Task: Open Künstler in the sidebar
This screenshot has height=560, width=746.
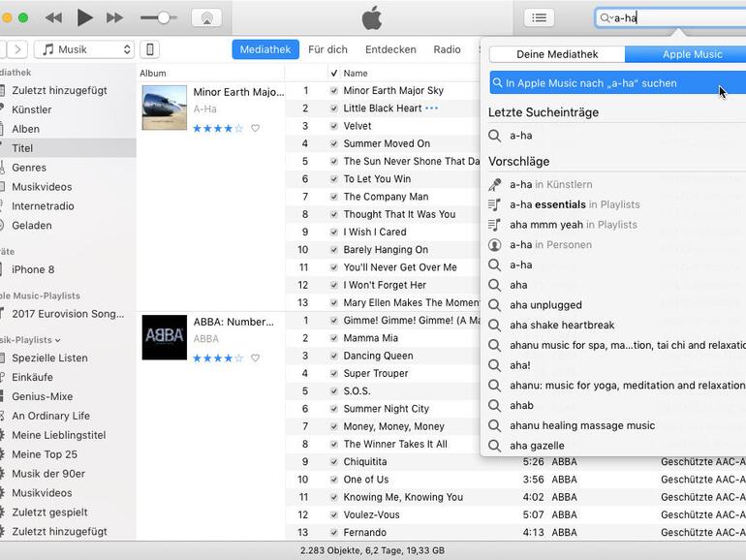Action: [x=32, y=109]
